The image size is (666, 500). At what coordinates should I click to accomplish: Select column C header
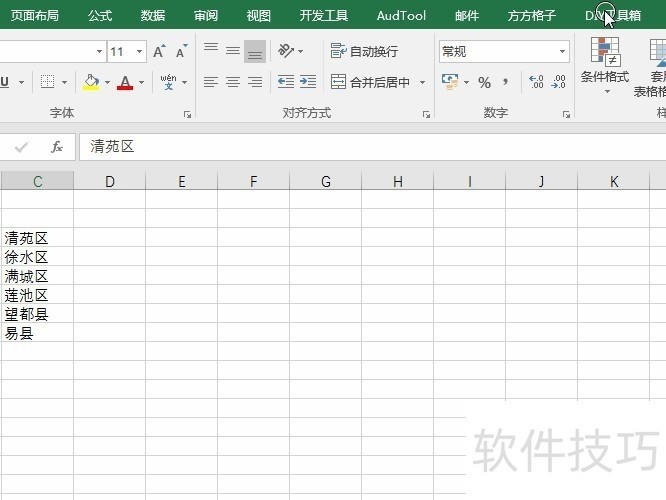pyautogui.click(x=37, y=181)
